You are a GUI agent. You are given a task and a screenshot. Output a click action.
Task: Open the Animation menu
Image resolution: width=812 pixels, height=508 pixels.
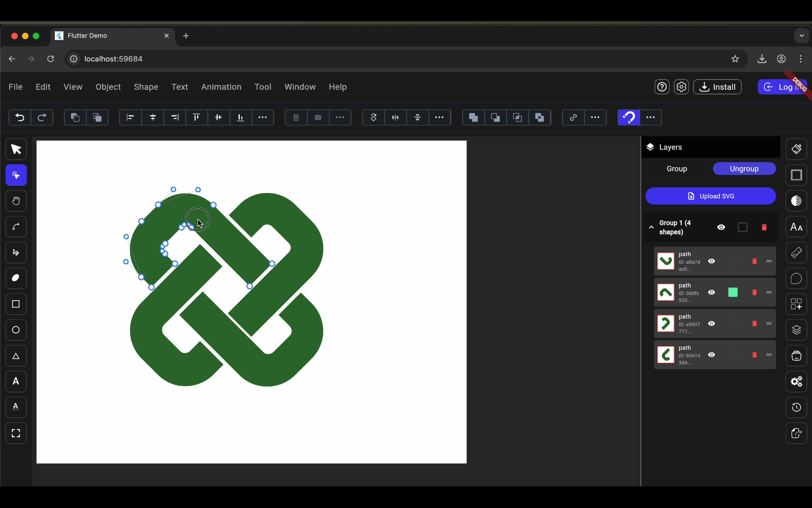click(221, 87)
